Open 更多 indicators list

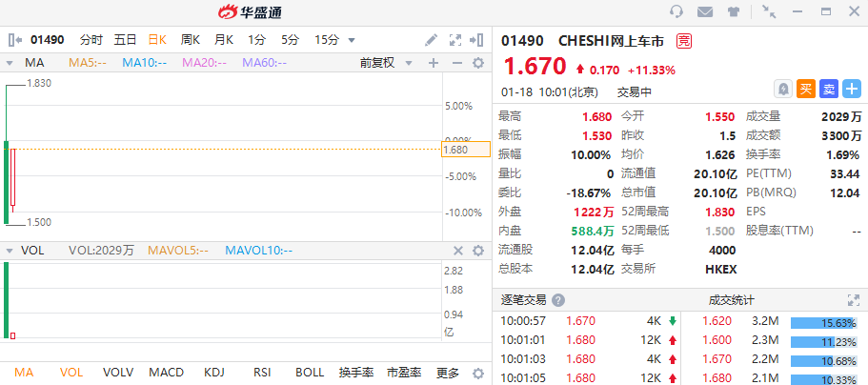click(x=447, y=373)
